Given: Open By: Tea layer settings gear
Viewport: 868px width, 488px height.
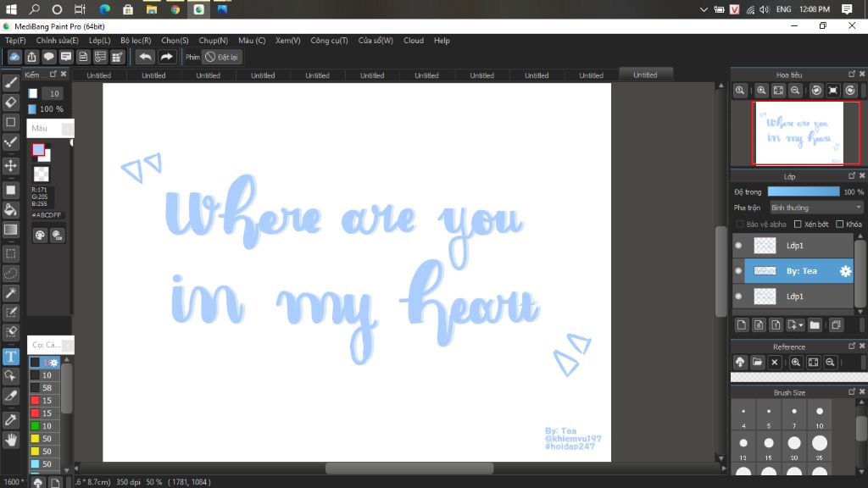Looking at the screenshot, I should pos(845,271).
